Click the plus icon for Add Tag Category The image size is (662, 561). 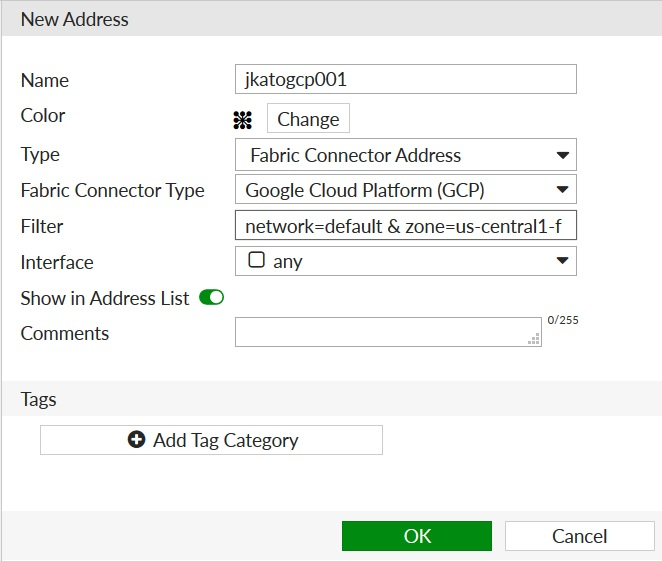(137, 440)
